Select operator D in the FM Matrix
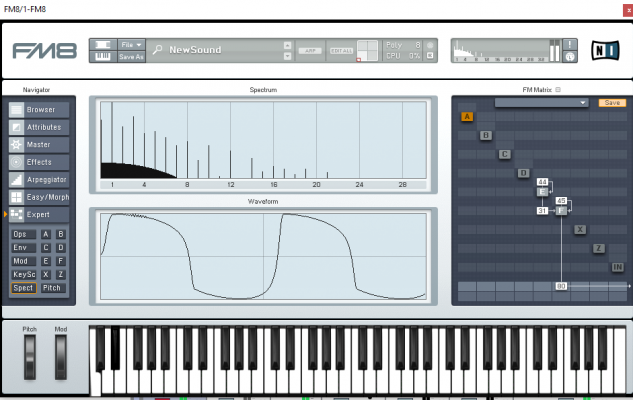The width and height of the screenshot is (633, 400). coord(524,173)
